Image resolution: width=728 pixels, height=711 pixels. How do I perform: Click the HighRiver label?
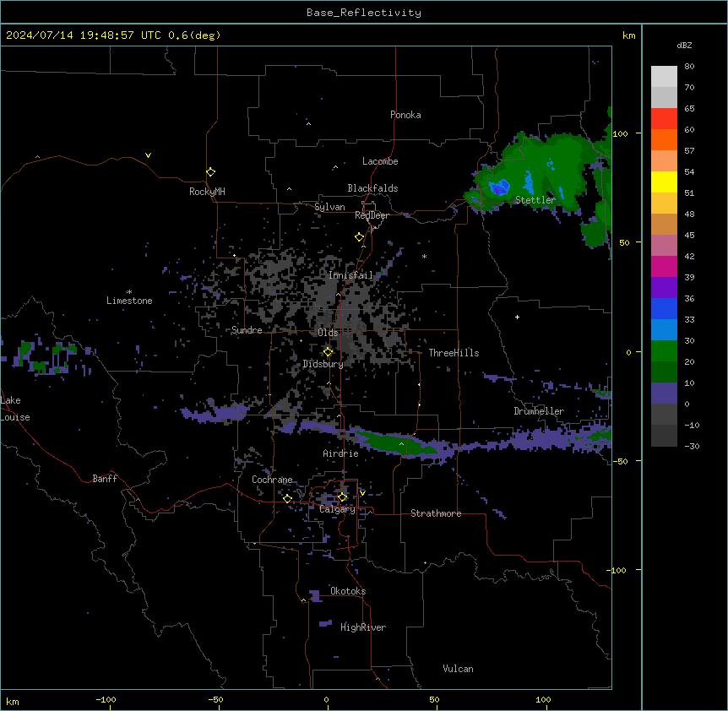[x=363, y=627]
